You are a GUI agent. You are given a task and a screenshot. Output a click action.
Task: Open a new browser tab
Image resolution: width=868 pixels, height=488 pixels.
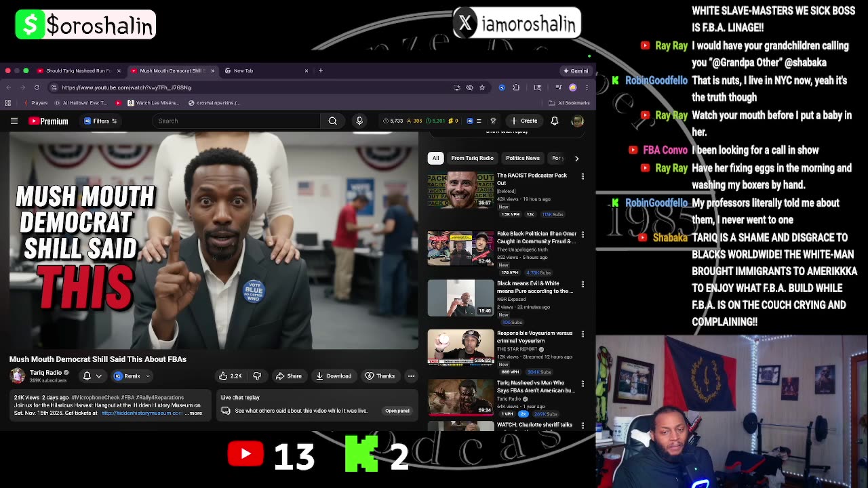[320, 70]
